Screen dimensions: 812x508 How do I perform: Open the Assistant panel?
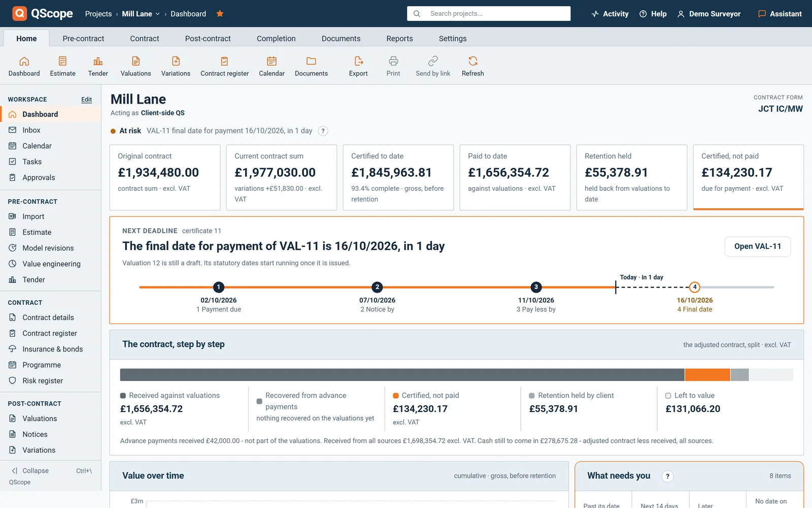tap(780, 14)
